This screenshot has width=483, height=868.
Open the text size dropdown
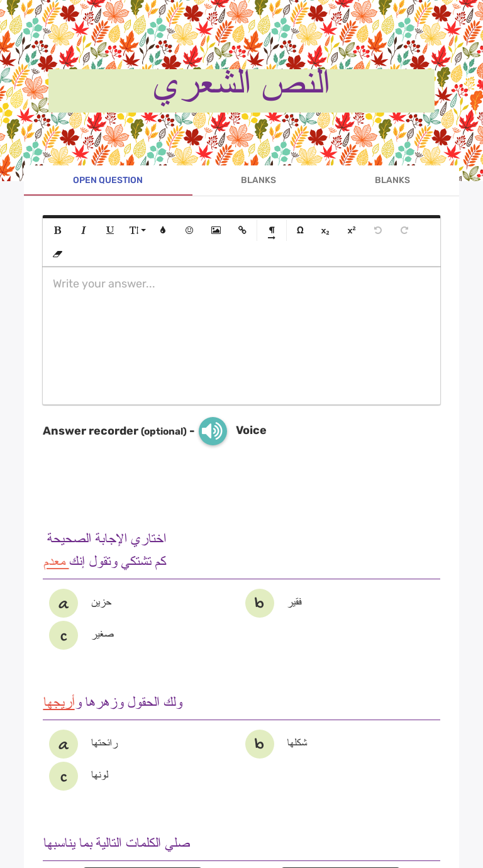pyautogui.click(x=136, y=230)
